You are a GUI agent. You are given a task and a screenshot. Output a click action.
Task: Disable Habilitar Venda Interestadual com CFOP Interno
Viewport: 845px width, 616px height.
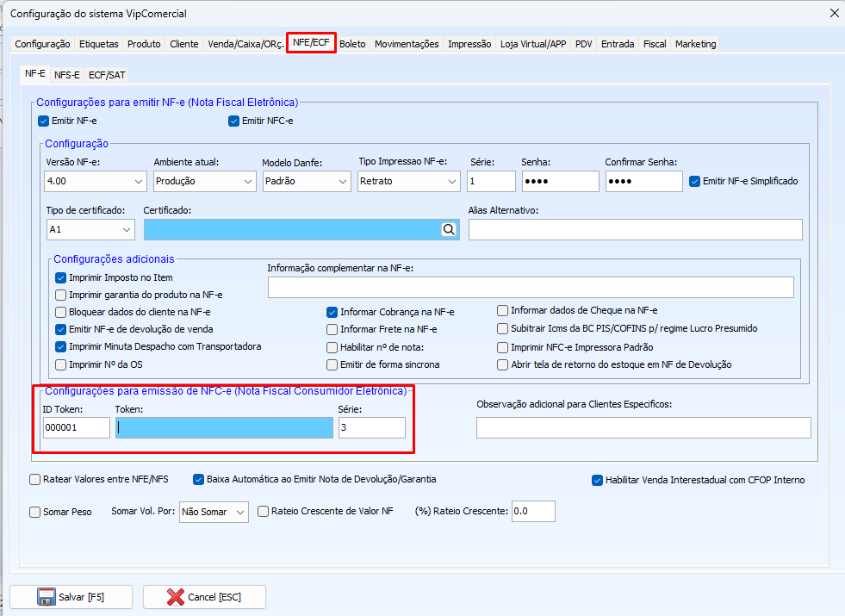[598, 480]
